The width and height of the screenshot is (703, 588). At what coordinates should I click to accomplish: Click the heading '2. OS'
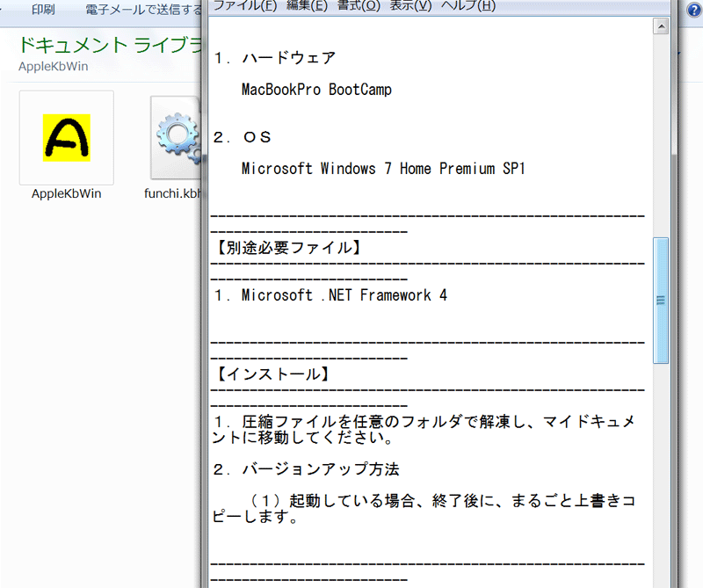pos(243,137)
